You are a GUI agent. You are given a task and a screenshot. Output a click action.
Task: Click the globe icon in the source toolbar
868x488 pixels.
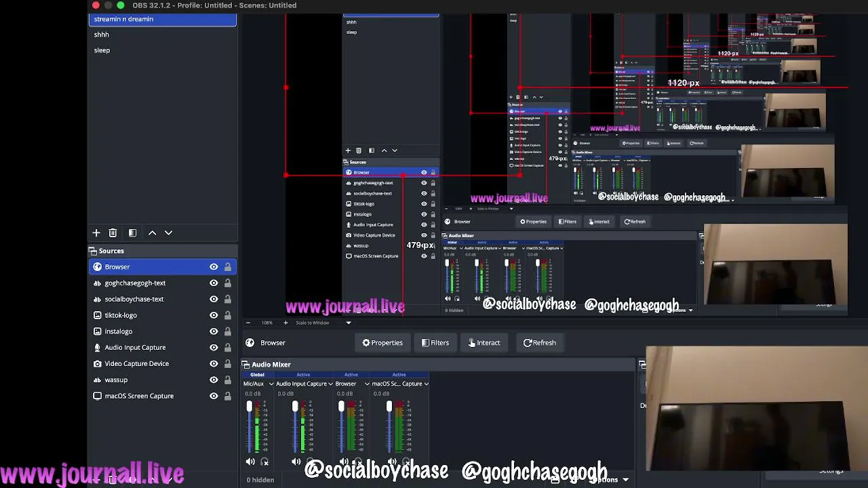click(x=250, y=343)
